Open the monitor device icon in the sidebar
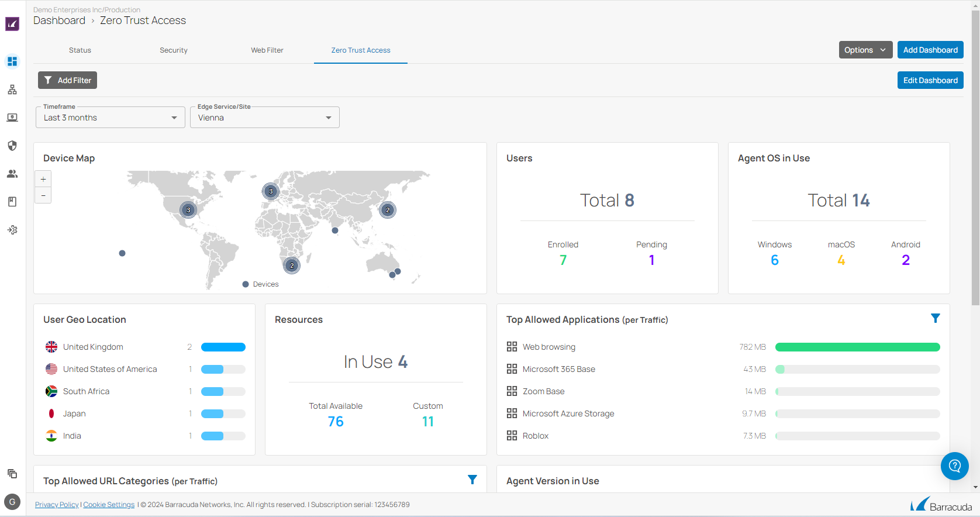980x517 pixels. coord(12,118)
